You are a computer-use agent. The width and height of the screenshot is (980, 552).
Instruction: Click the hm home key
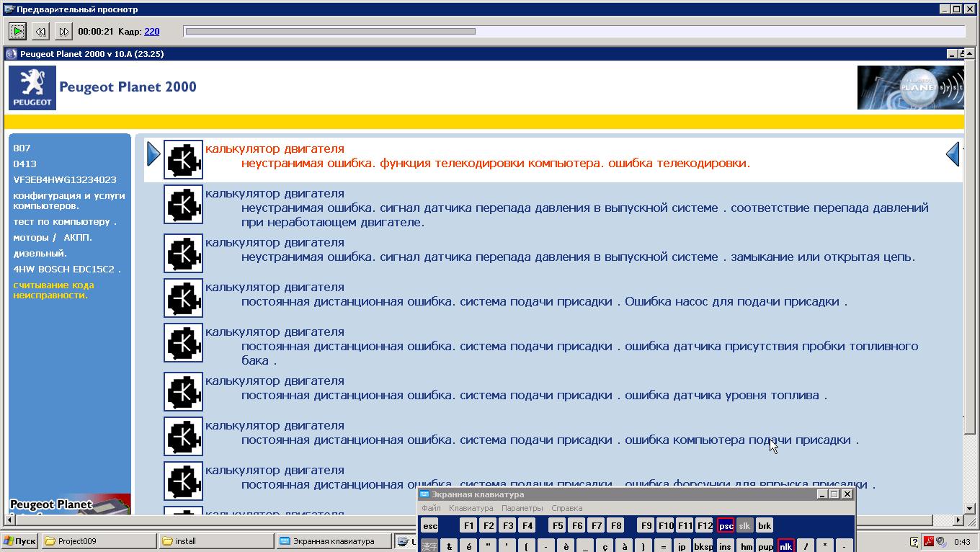746,546
